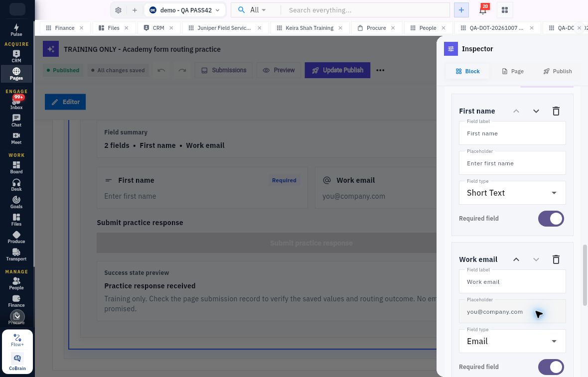This screenshot has width=588, height=377.
Task: Open Pages module in sidebar
Action: tap(16, 74)
